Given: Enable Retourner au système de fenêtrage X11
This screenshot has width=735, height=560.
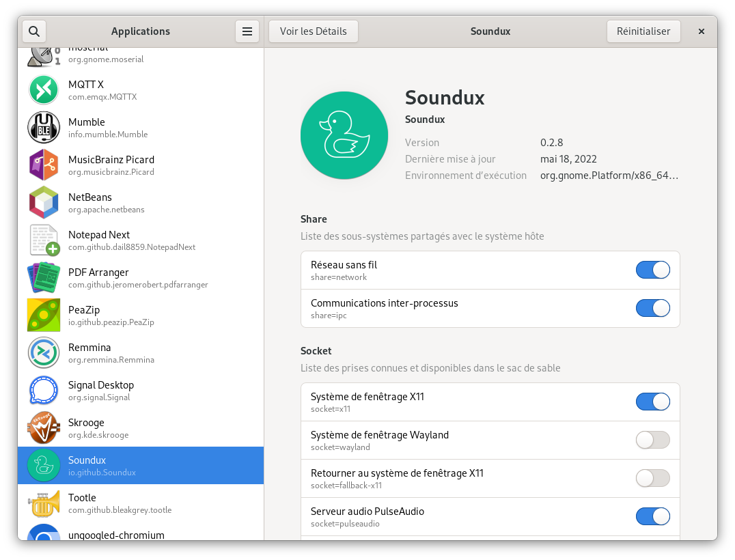Looking at the screenshot, I should [x=652, y=479].
